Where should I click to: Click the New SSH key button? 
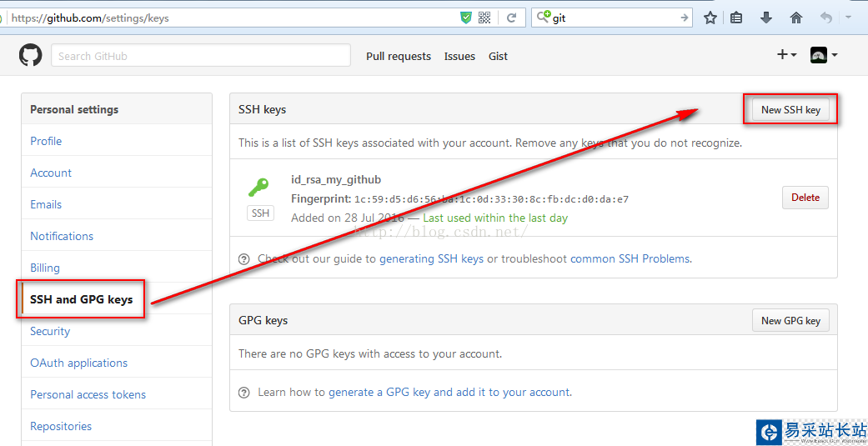[x=790, y=109]
